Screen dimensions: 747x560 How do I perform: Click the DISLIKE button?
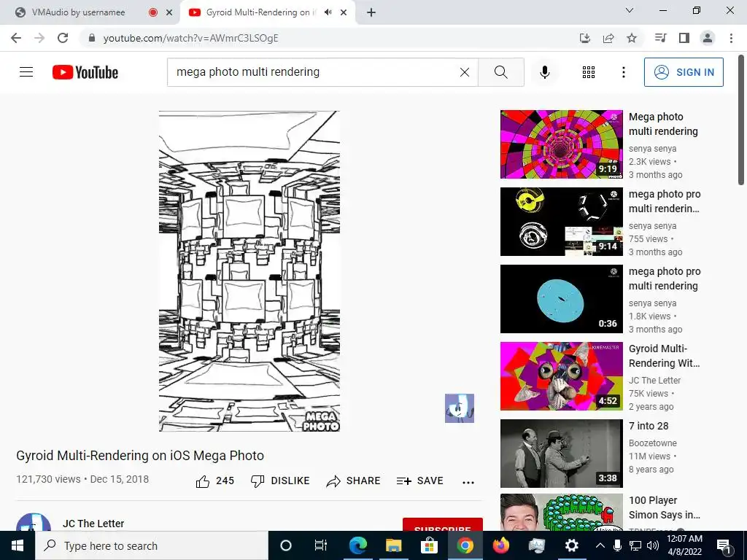click(280, 481)
